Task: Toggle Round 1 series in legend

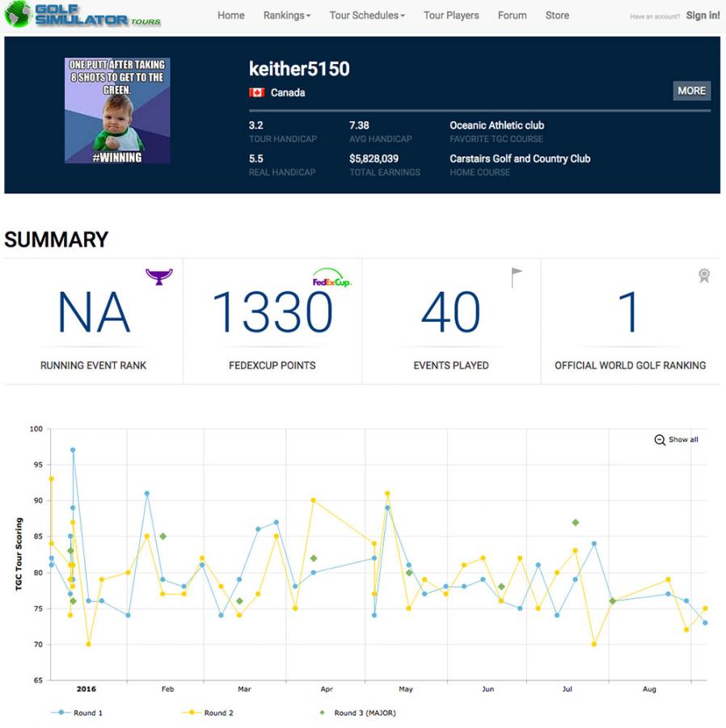Action: pyautogui.click(x=77, y=713)
